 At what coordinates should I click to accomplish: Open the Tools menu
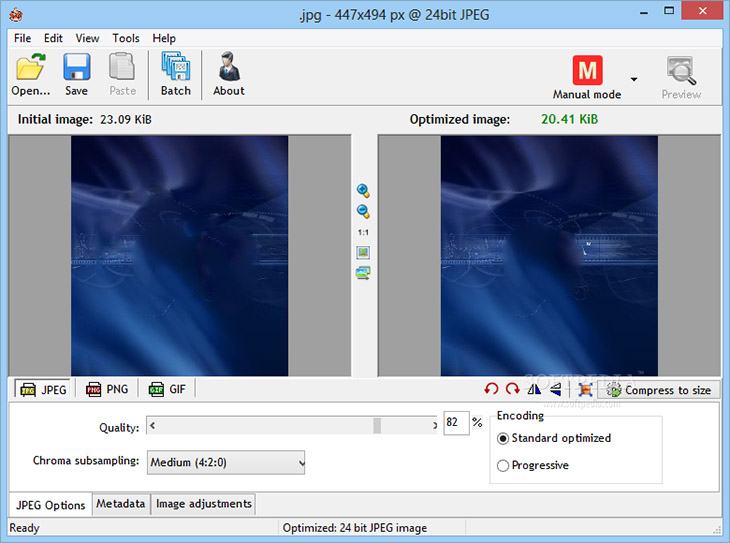[126, 38]
